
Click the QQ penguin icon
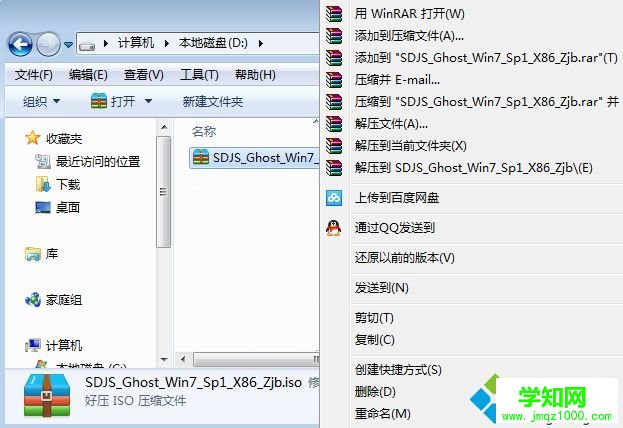333,228
